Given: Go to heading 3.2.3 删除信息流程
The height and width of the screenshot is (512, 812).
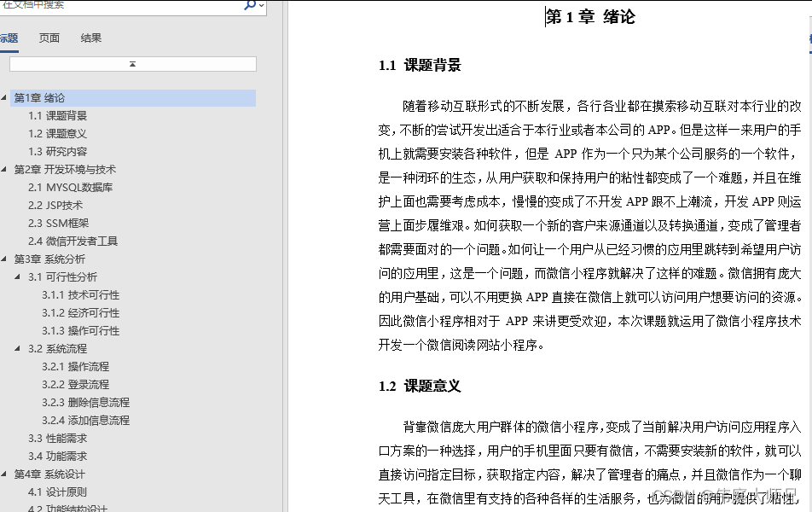Looking at the screenshot, I should (86, 402).
